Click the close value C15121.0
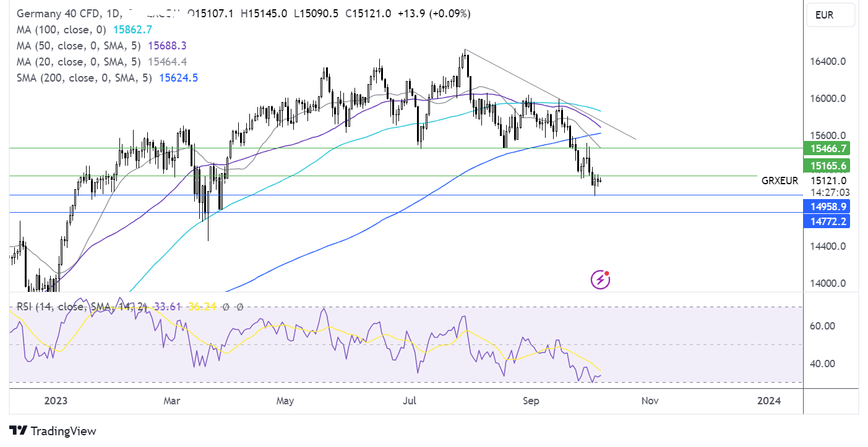 pos(367,14)
